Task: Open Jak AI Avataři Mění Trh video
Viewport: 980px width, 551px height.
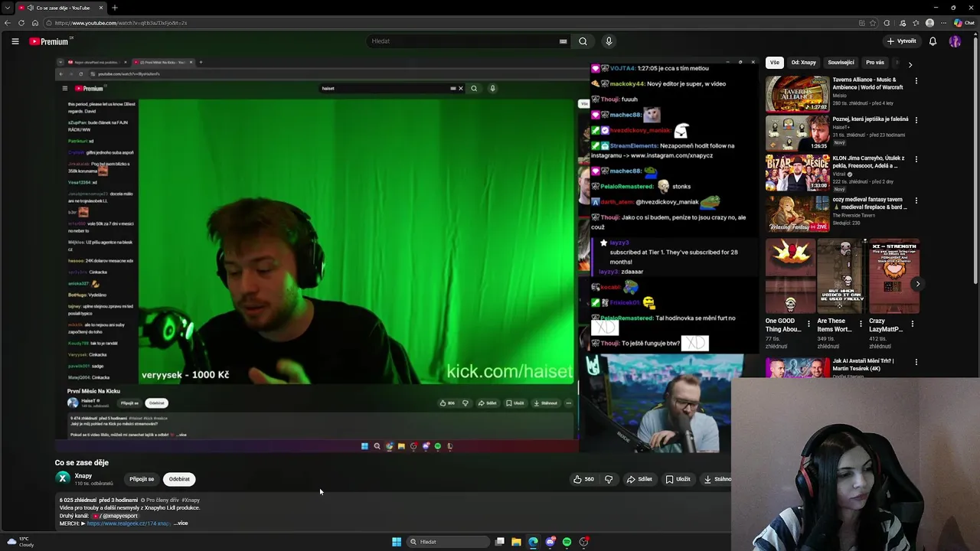Action: click(863, 364)
